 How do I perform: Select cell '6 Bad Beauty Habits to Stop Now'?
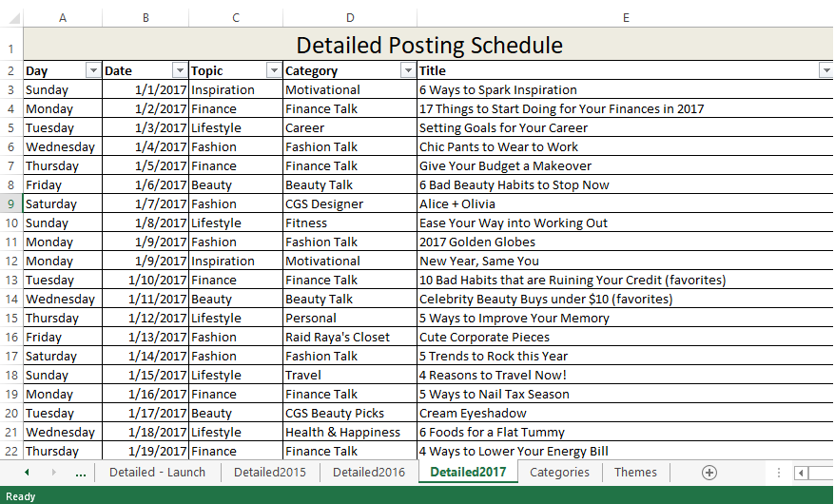coord(625,185)
